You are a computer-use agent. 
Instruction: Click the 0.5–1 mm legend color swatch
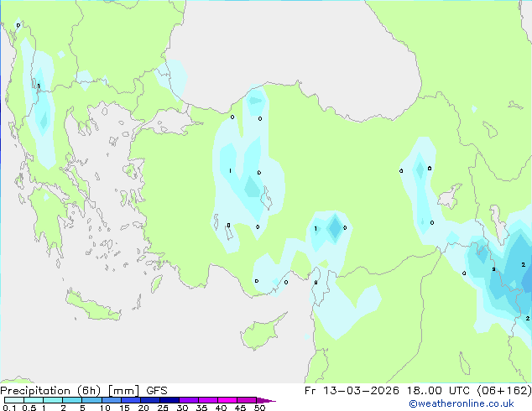click(x=34, y=400)
